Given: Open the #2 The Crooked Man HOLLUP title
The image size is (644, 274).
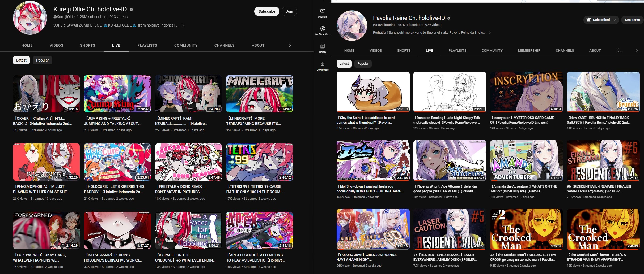Looking at the screenshot, I should pyautogui.click(x=523, y=257).
